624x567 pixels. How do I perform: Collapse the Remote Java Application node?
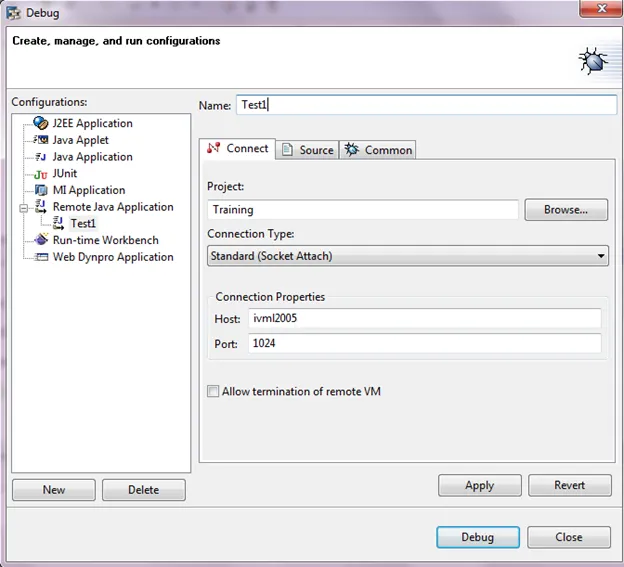coord(24,207)
